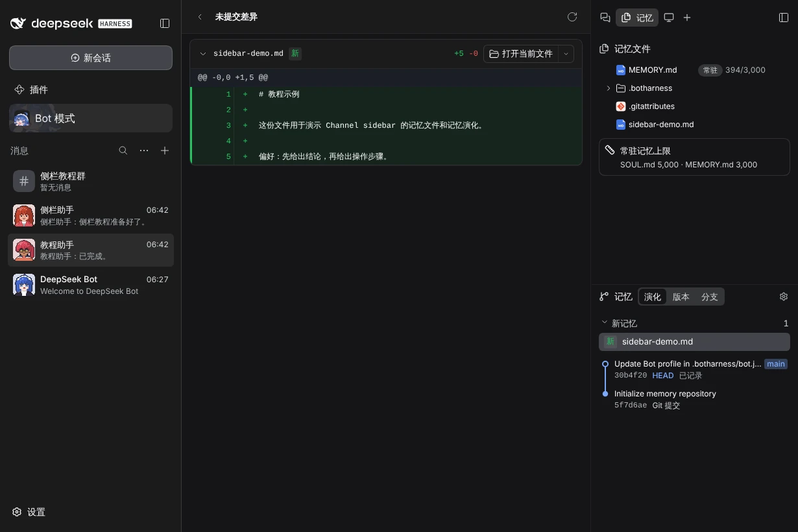This screenshot has width=798, height=532.
Task: Click the hunk header @@ -0,0 +1,5 @@
Action: [x=233, y=77]
